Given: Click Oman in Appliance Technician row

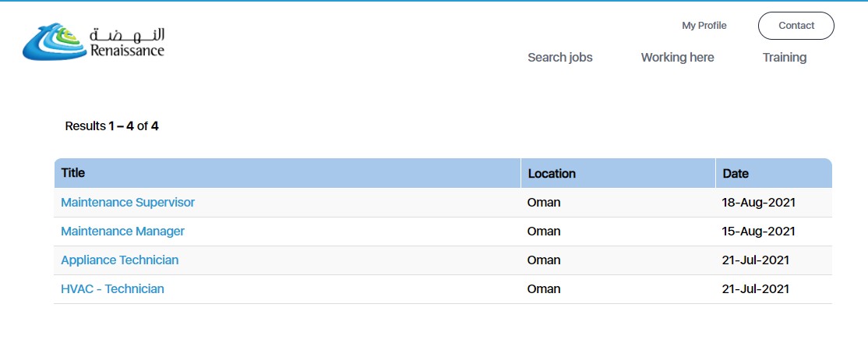Looking at the screenshot, I should tap(544, 260).
